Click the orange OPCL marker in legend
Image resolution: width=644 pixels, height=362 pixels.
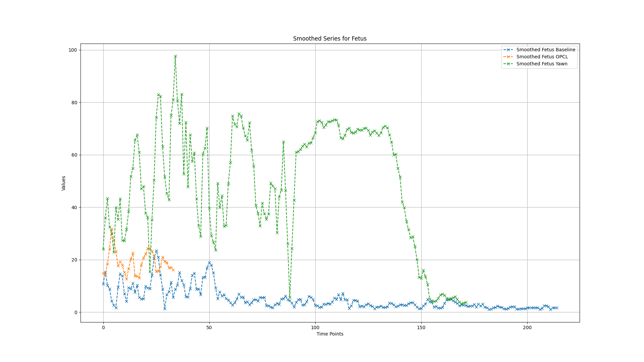(x=508, y=57)
